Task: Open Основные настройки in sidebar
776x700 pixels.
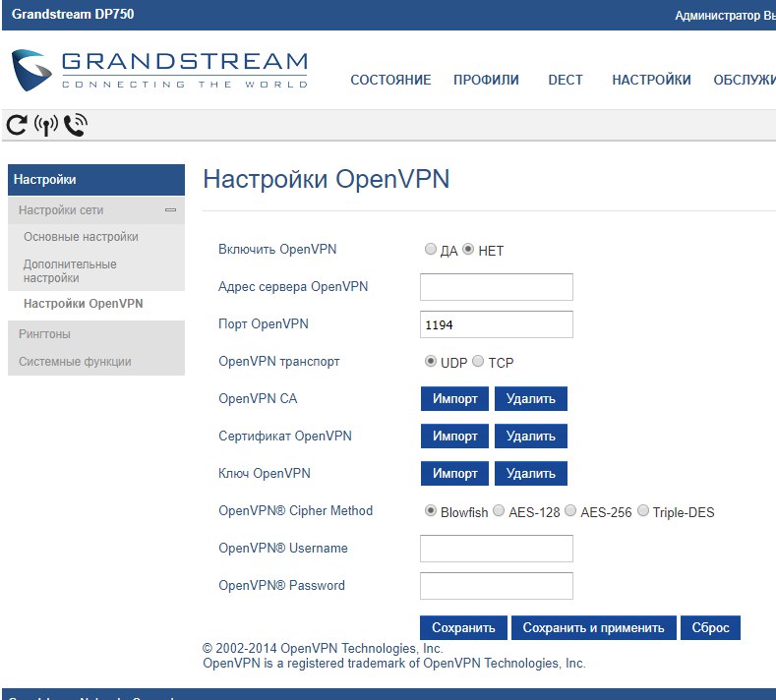Action: tap(82, 237)
